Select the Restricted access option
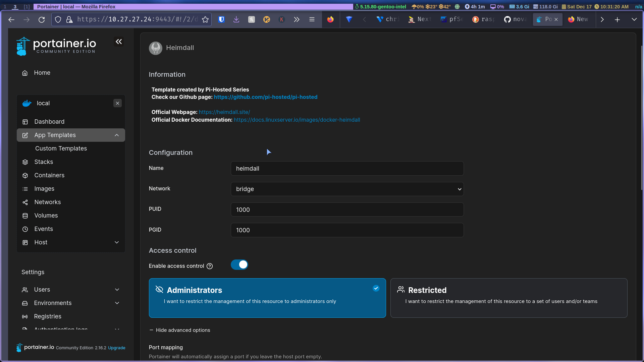 coord(509,298)
